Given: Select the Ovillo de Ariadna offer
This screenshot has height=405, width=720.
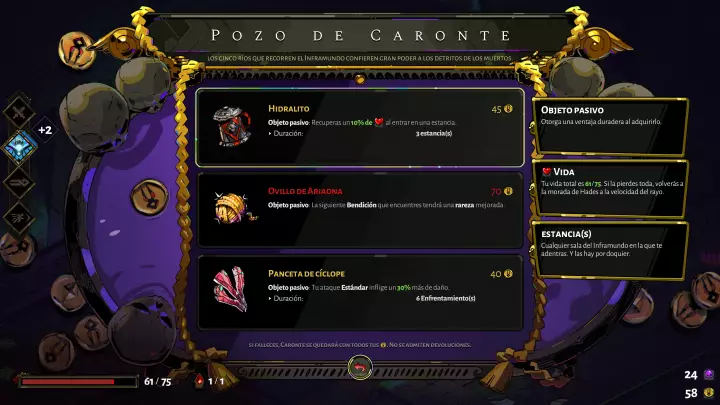Looking at the screenshot, I should pos(360,210).
